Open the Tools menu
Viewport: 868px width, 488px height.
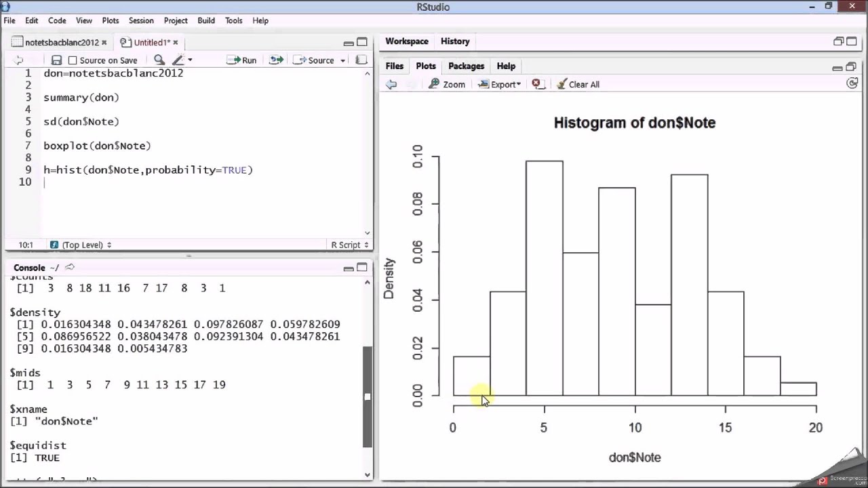pos(234,20)
